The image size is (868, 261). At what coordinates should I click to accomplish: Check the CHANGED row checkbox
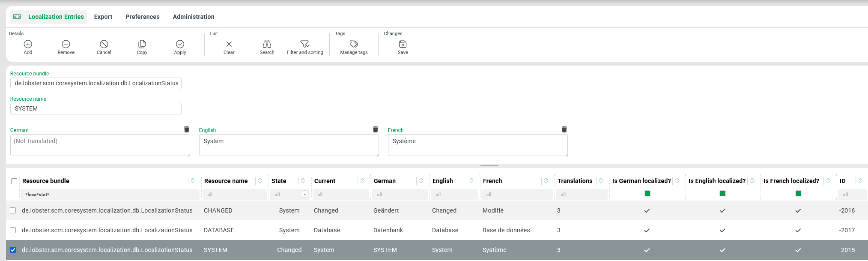click(x=13, y=210)
